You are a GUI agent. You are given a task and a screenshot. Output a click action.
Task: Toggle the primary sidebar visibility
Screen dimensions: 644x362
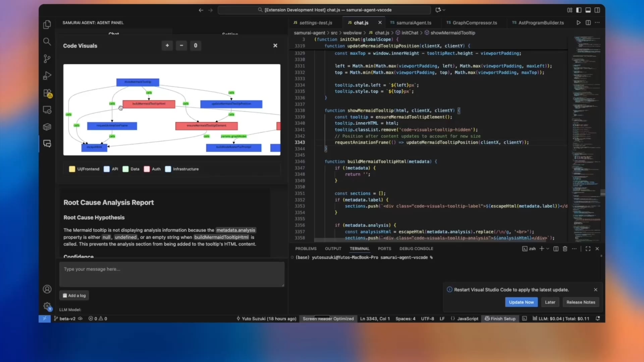point(579,10)
